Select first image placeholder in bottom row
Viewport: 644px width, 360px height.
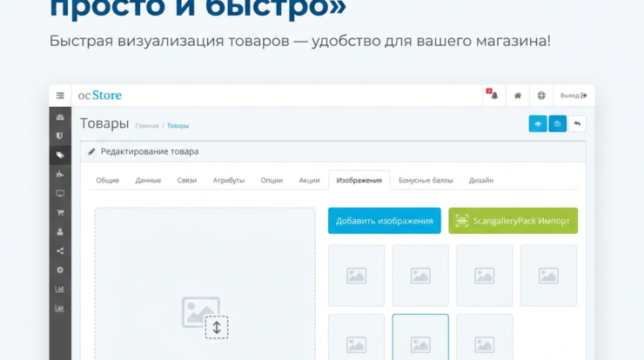[357, 337]
